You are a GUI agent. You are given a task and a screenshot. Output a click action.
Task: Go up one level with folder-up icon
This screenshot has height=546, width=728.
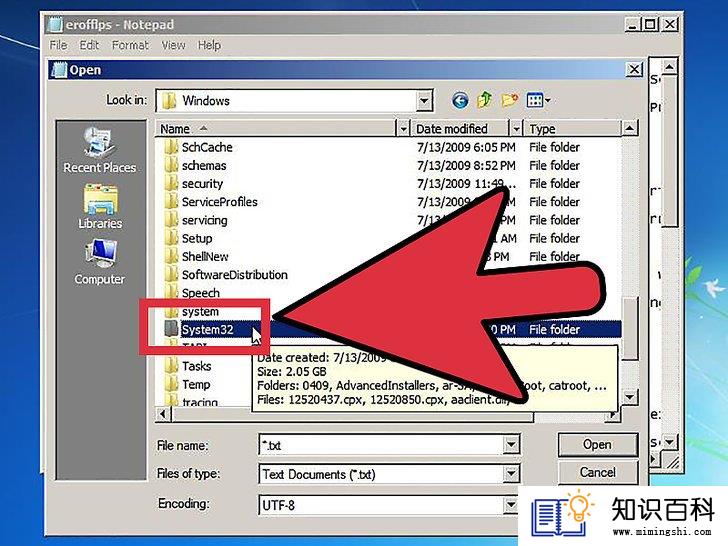(x=484, y=100)
